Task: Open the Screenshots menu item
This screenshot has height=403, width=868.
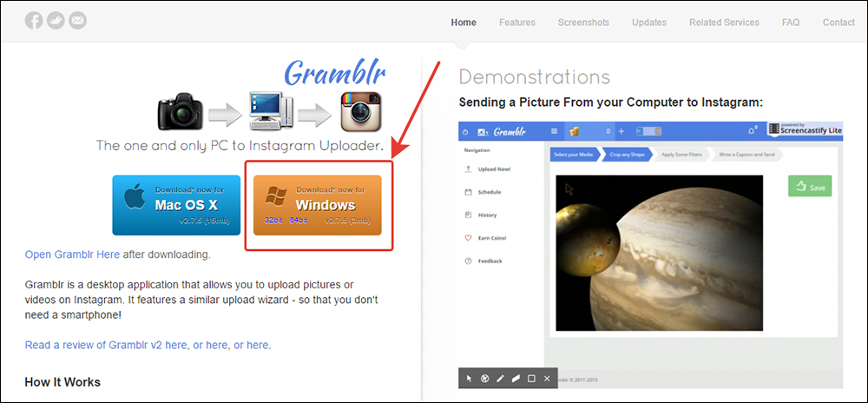Action: 583,23
